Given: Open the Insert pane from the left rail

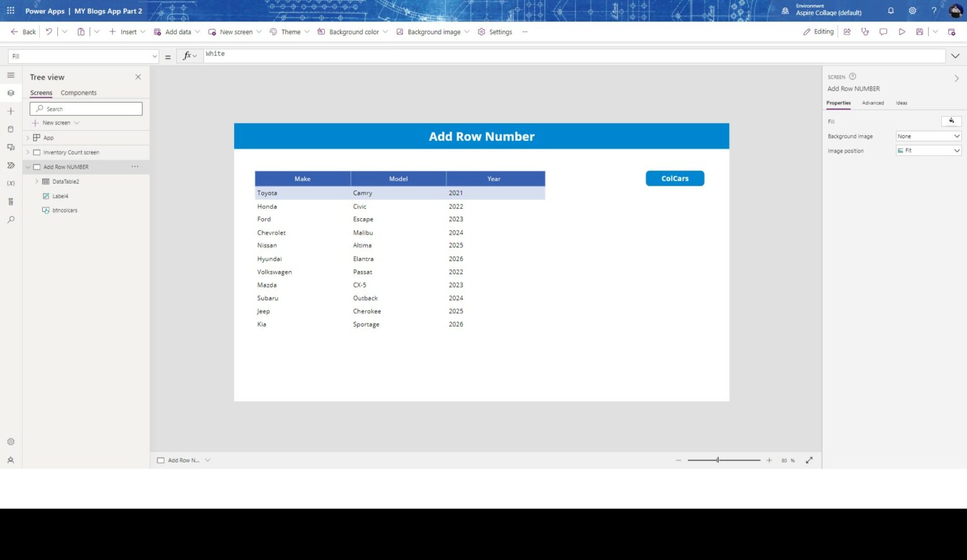Looking at the screenshot, I should point(10,111).
